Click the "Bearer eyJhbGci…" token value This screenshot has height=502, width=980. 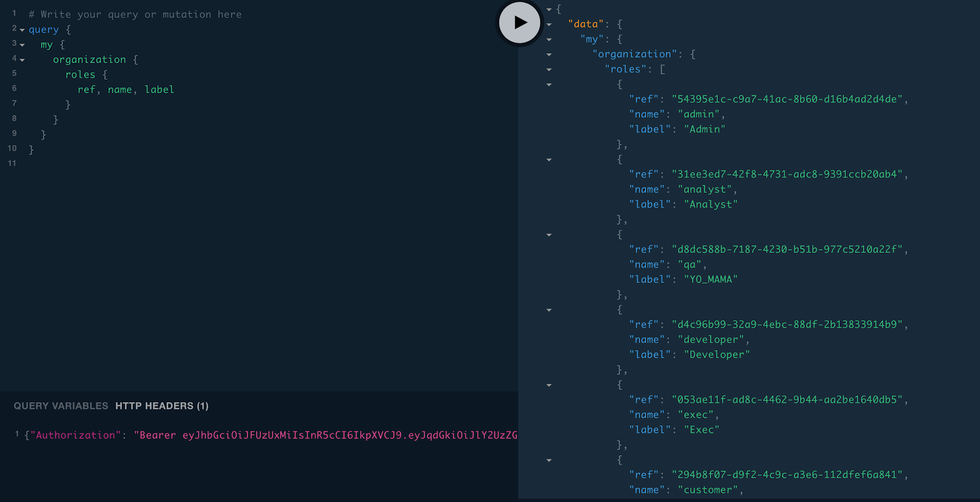326,435
